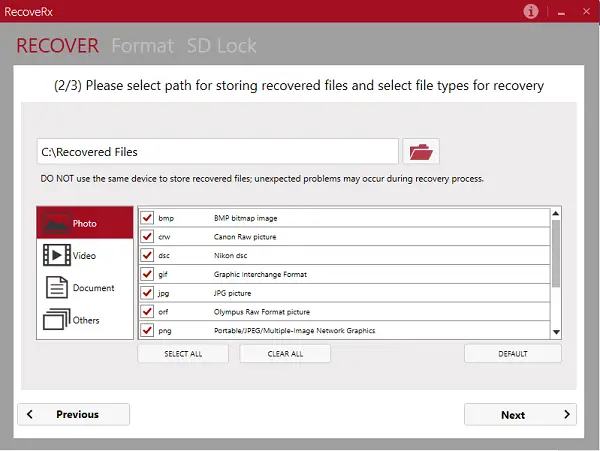Minimize the RecoveRx window
Image resolution: width=600 pixels, height=451 pixels.
(x=561, y=13)
